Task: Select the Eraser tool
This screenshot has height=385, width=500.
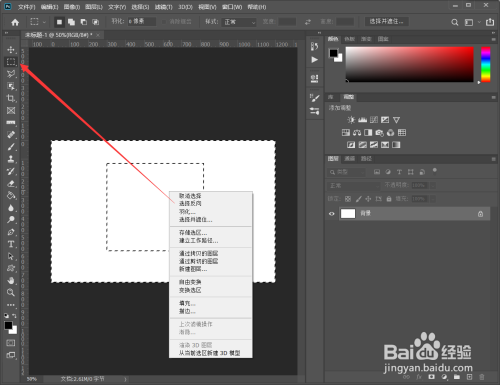Action: (11, 183)
